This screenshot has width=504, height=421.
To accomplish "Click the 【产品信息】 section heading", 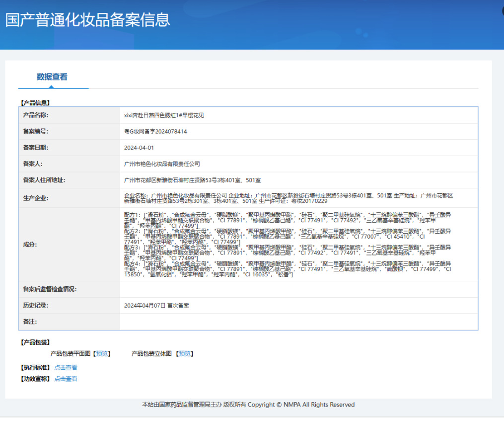I will [35, 103].
